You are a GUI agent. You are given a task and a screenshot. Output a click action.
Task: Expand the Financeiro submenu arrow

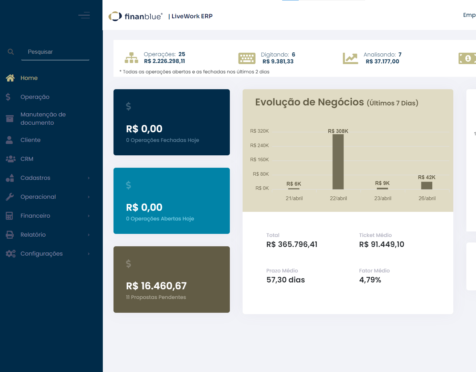88,216
